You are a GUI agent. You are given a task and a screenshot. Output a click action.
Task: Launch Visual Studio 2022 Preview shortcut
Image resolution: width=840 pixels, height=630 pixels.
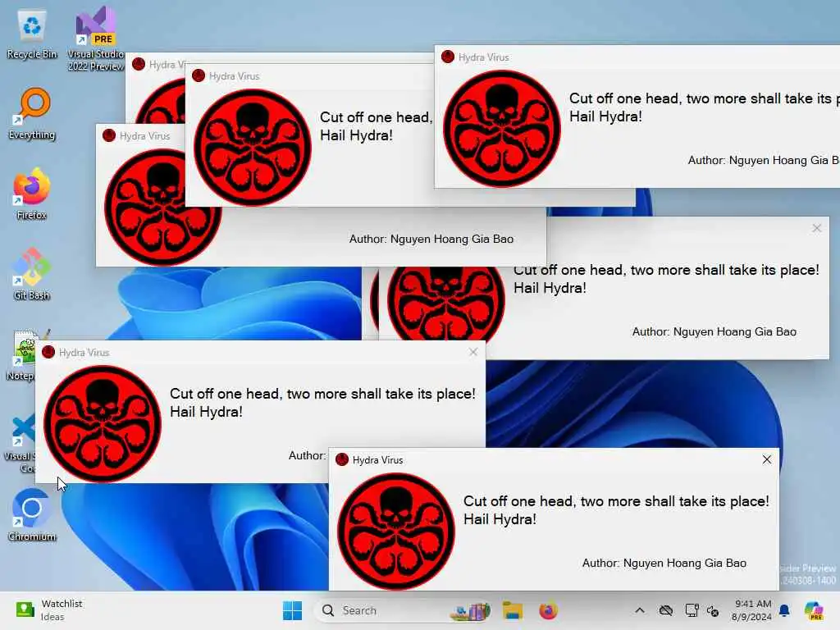click(x=96, y=39)
